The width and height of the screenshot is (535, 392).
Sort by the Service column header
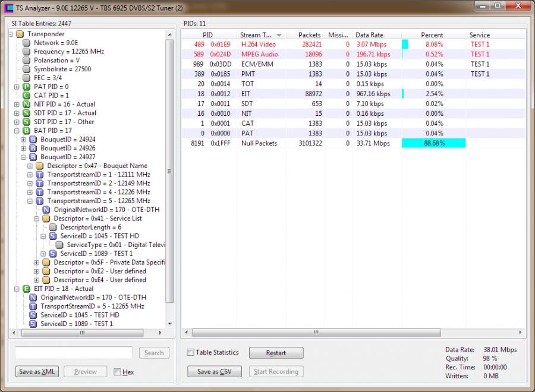495,35
